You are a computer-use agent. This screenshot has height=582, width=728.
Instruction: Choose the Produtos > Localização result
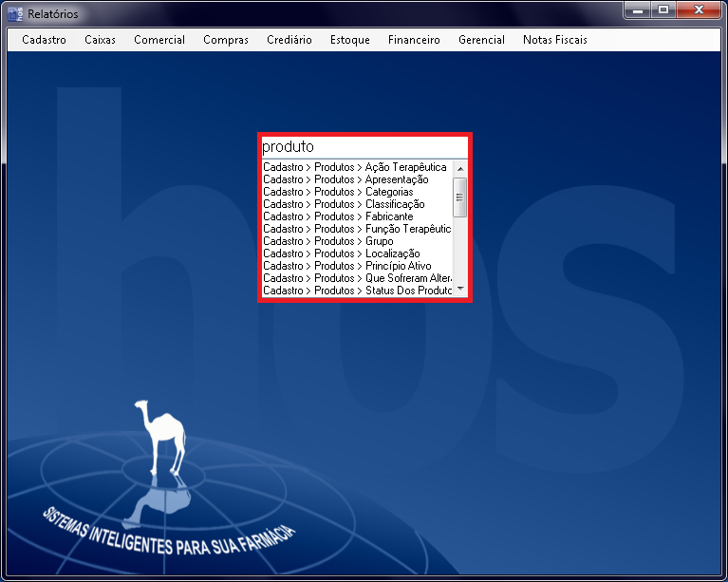(341, 253)
